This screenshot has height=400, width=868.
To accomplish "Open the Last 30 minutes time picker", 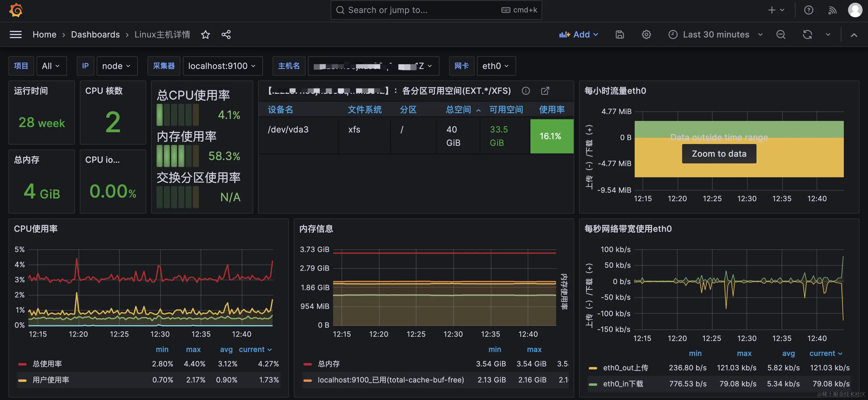I will pos(715,34).
